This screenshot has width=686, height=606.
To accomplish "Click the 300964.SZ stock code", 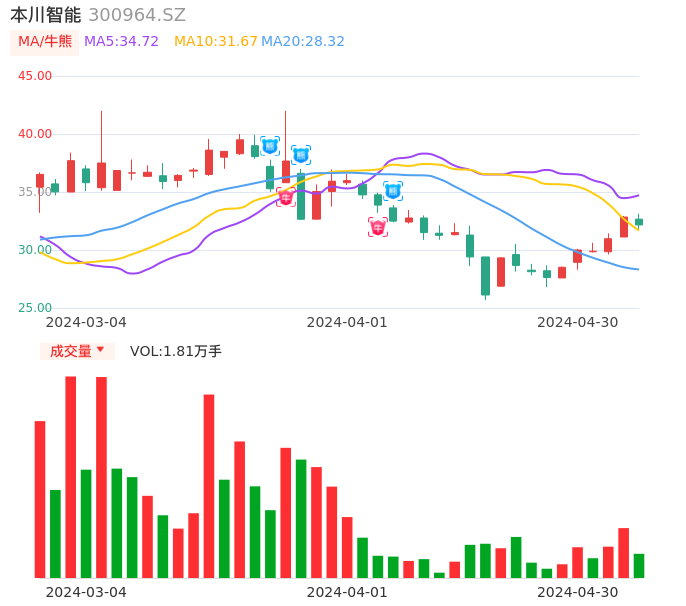I will click(137, 15).
